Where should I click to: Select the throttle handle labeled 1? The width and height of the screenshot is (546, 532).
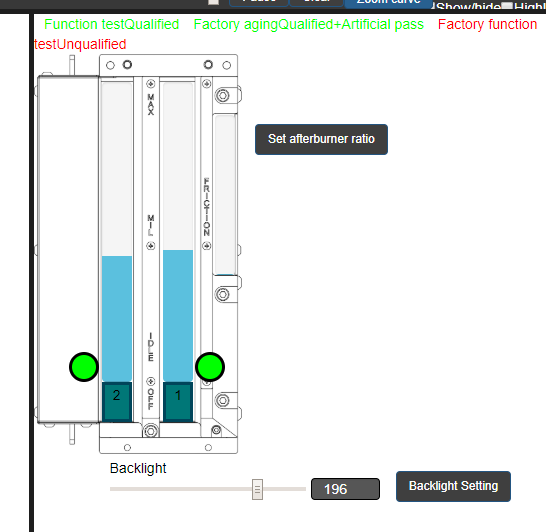click(178, 402)
